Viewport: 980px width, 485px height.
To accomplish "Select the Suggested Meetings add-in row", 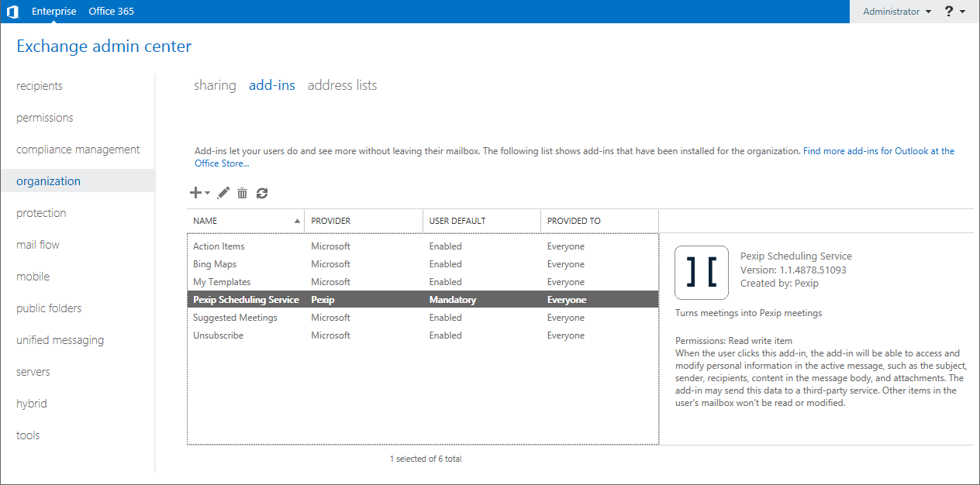I will (x=235, y=318).
